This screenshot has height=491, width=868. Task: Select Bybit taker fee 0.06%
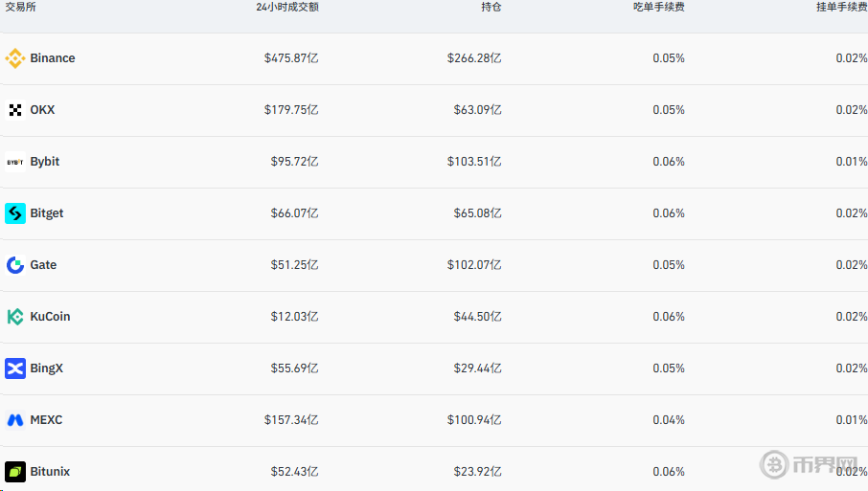(x=669, y=162)
